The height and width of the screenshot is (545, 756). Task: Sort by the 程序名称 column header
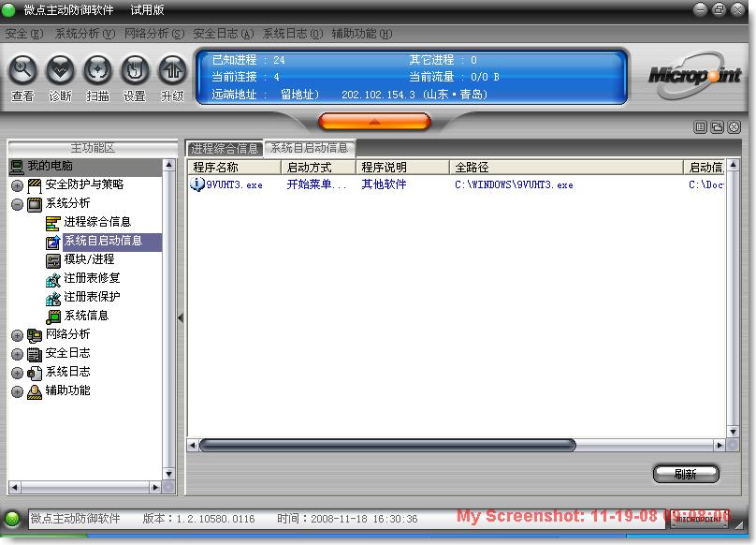pos(234,168)
